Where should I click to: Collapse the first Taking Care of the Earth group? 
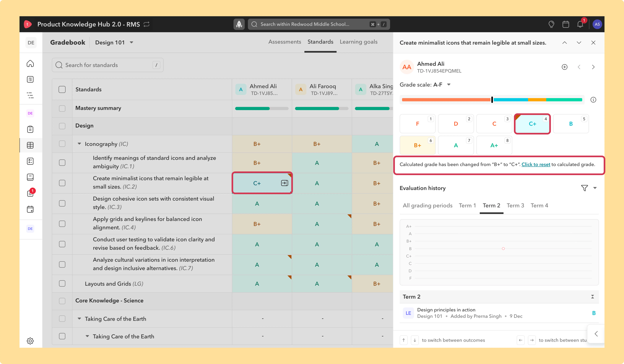click(79, 319)
